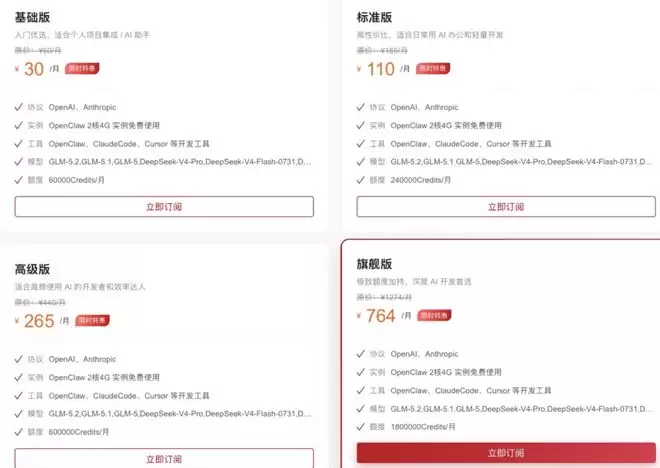Click the truncated model list in 标准版
The width and height of the screenshot is (660, 468).
pyautogui.click(x=522, y=162)
